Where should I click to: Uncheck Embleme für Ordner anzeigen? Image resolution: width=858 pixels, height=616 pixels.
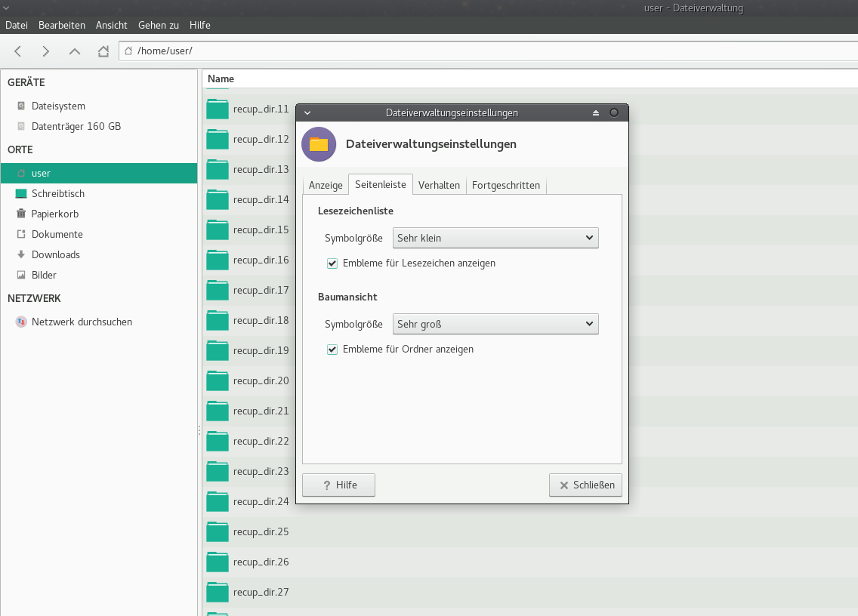coord(332,350)
